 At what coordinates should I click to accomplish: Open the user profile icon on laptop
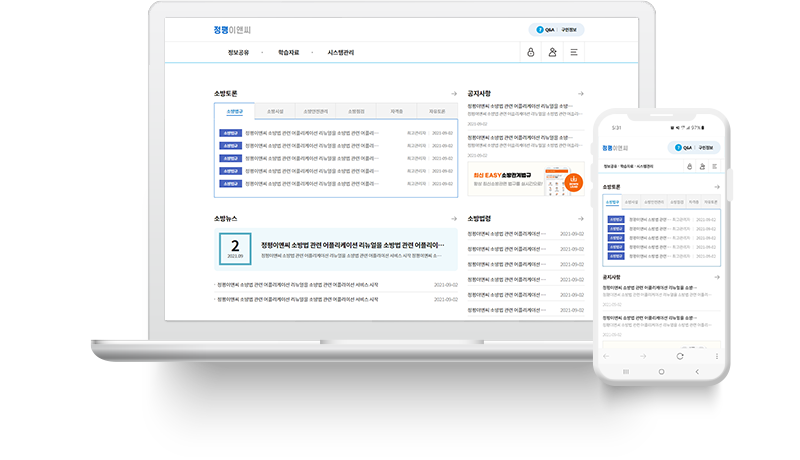(x=553, y=52)
